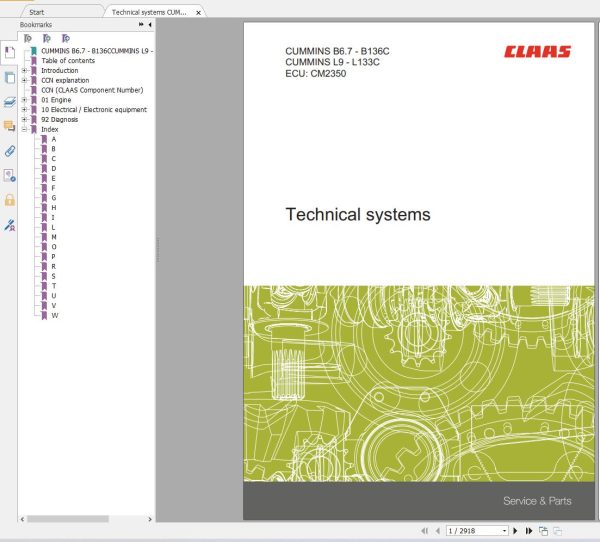Open the Layers panel icon
Screen dimensions: 600x542
[10, 102]
